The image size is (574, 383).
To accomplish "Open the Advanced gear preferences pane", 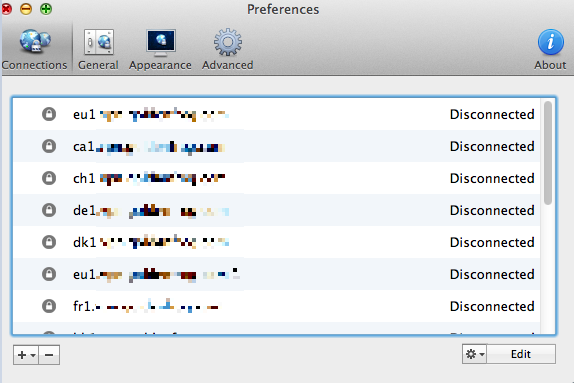I will (228, 49).
